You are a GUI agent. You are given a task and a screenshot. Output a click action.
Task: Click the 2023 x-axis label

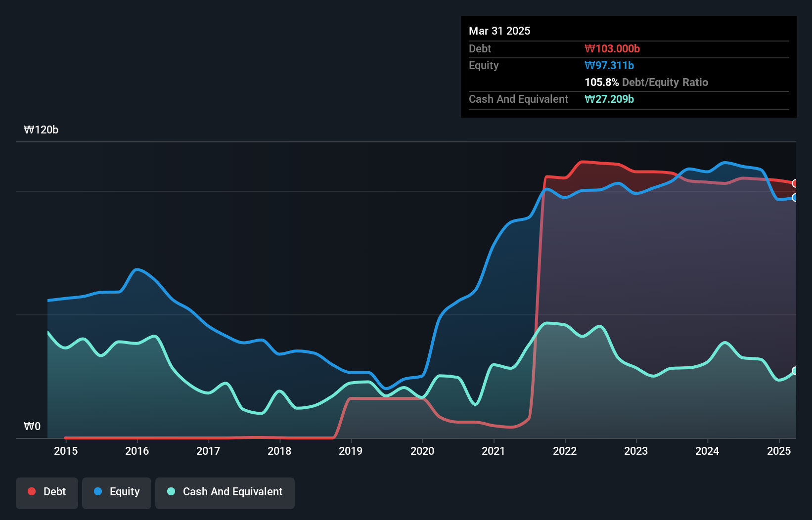click(636, 451)
